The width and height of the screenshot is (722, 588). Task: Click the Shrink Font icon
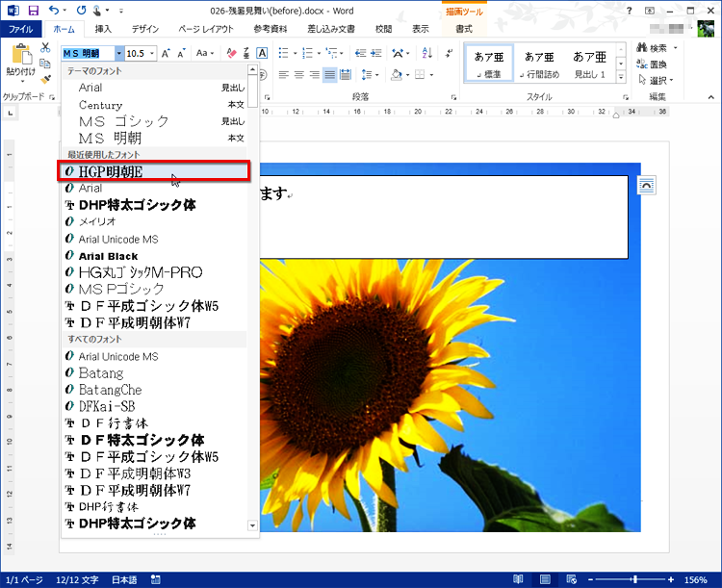(181, 54)
